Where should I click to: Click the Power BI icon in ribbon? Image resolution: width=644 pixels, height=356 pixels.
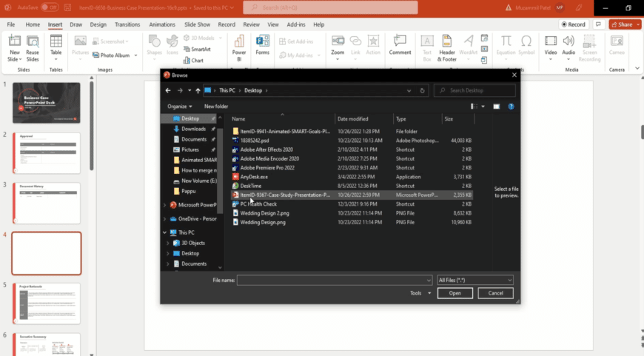tap(238, 44)
